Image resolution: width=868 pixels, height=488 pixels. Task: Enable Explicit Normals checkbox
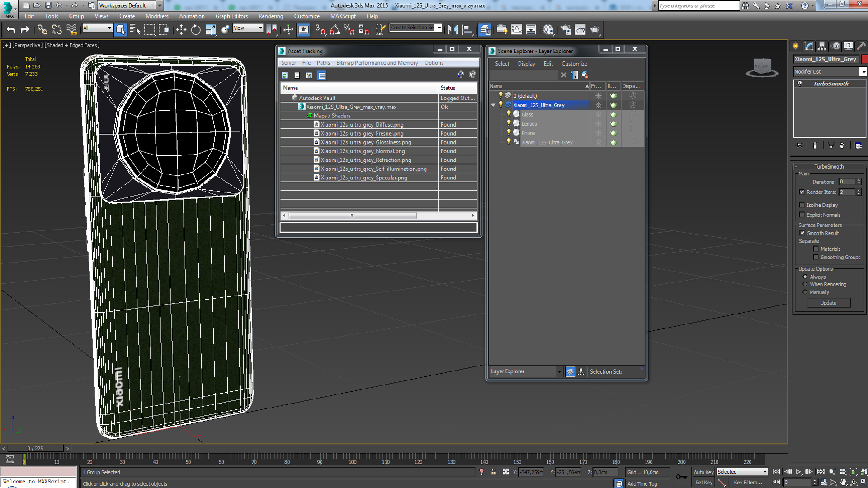tap(802, 215)
